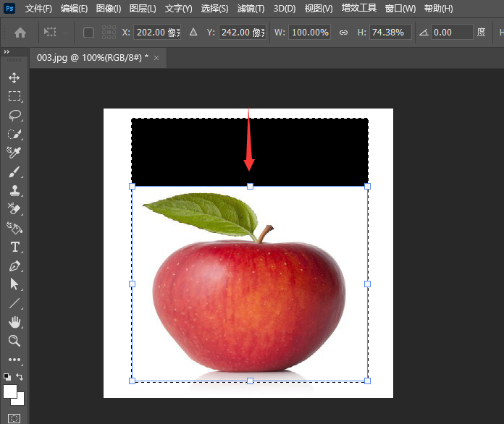Open the 窗口(W) menu
Image resolution: width=504 pixels, height=424 pixels.
(400, 9)
